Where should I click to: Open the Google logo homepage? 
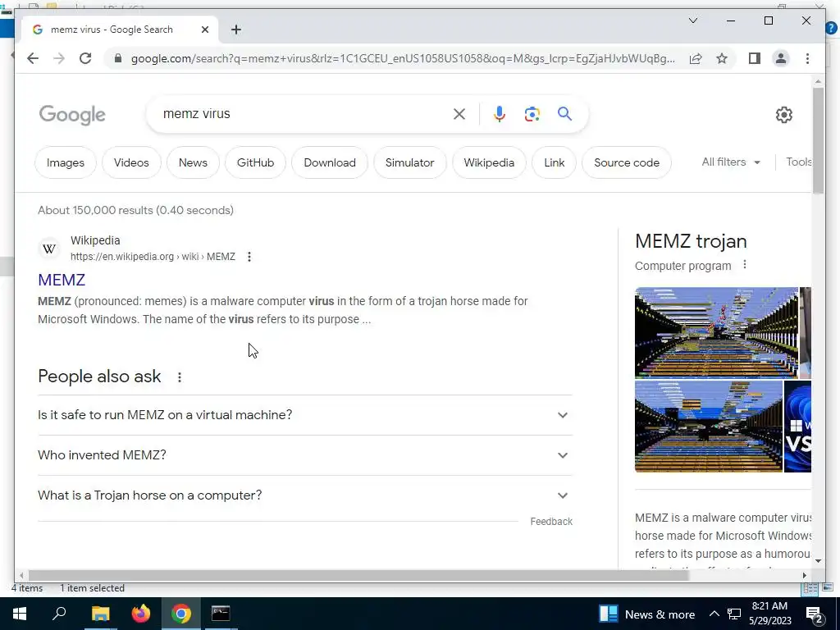click(x=72, y=115)
